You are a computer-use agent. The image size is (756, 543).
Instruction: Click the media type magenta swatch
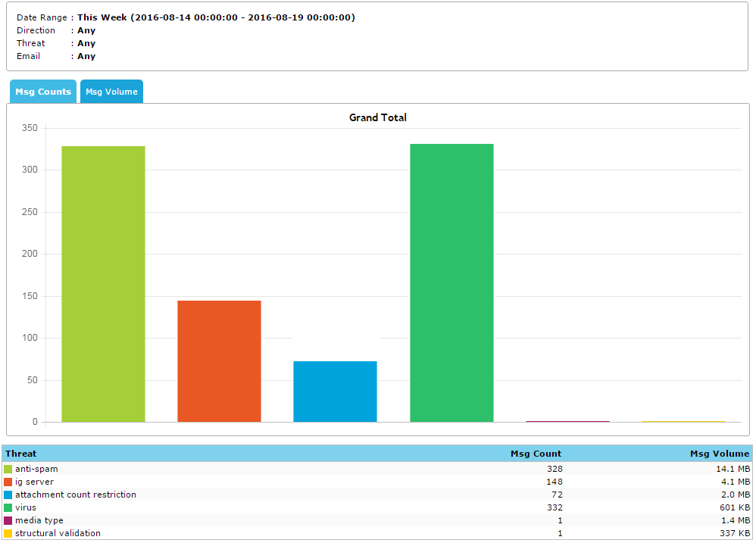[x=8, y=521]
